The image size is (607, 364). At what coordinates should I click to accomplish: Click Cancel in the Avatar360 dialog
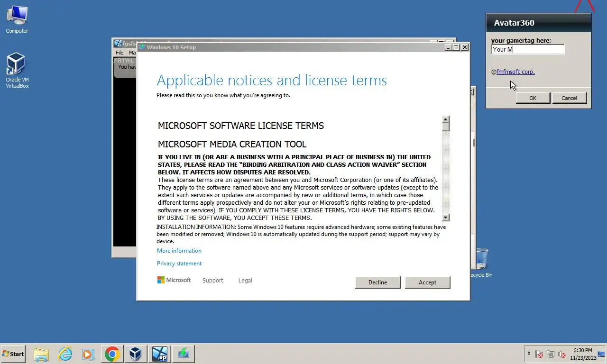(x=569, y=98)
